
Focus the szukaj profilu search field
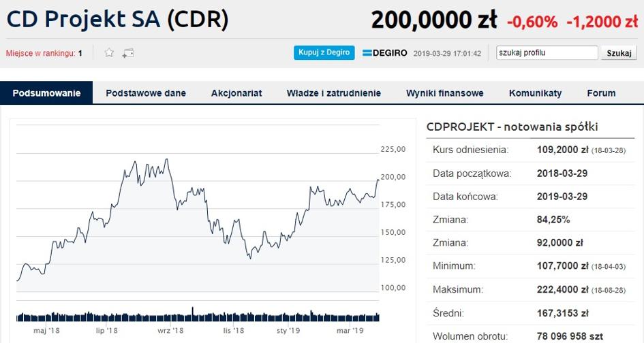(547, 53)
